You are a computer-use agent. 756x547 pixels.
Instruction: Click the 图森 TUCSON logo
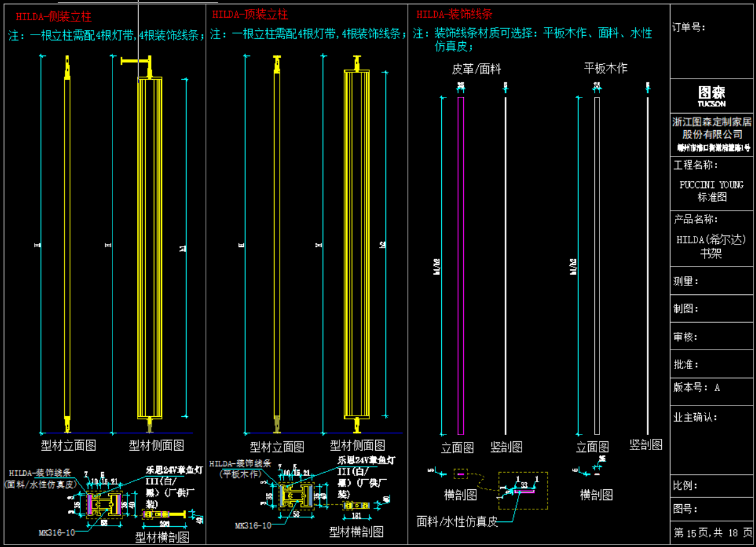tap(711, 96)
